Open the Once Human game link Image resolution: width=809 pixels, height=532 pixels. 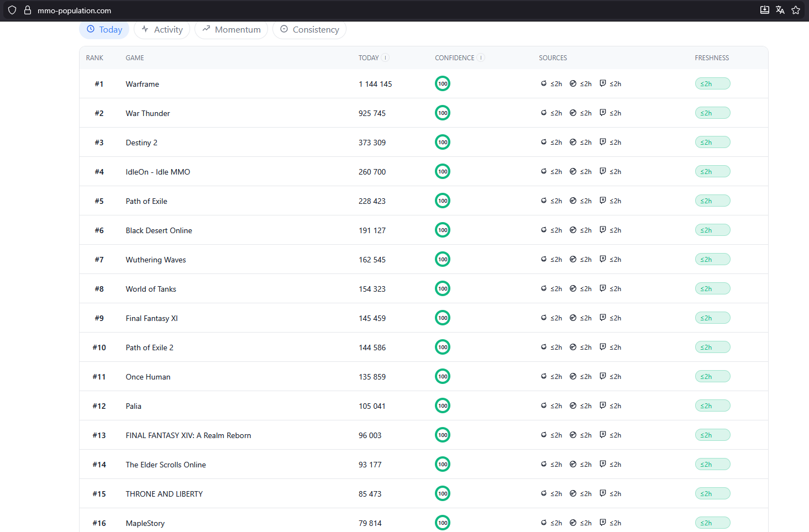(148, 377)
